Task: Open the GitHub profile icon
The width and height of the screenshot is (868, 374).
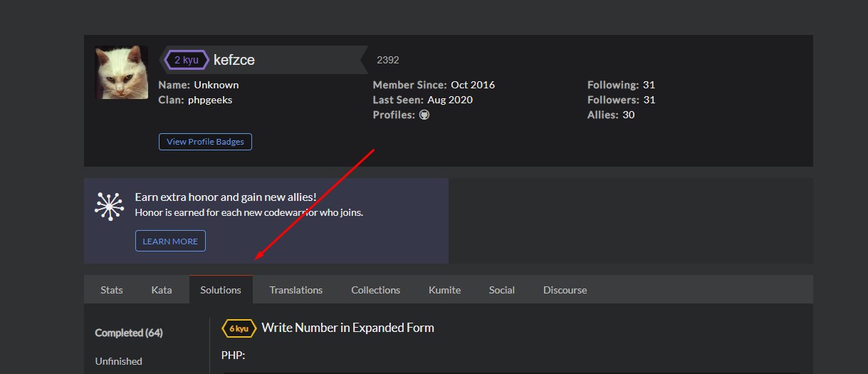Action: (424, 115)
